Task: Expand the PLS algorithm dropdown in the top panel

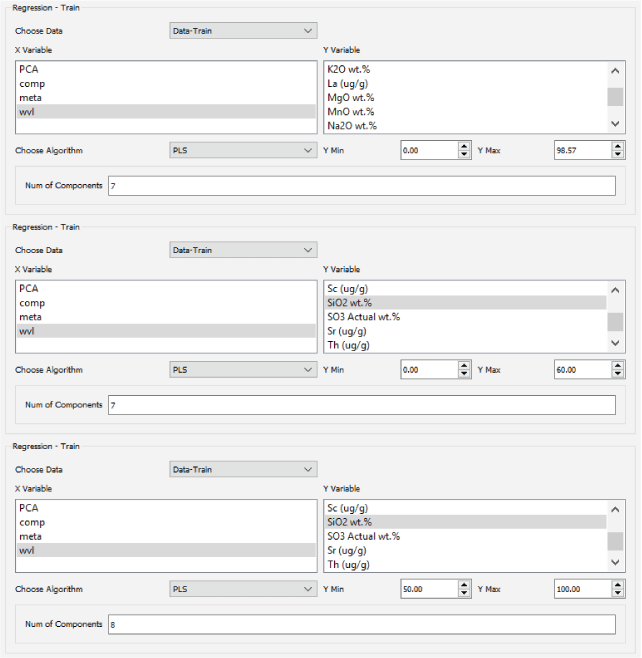Action: click(x=243, y=150)
